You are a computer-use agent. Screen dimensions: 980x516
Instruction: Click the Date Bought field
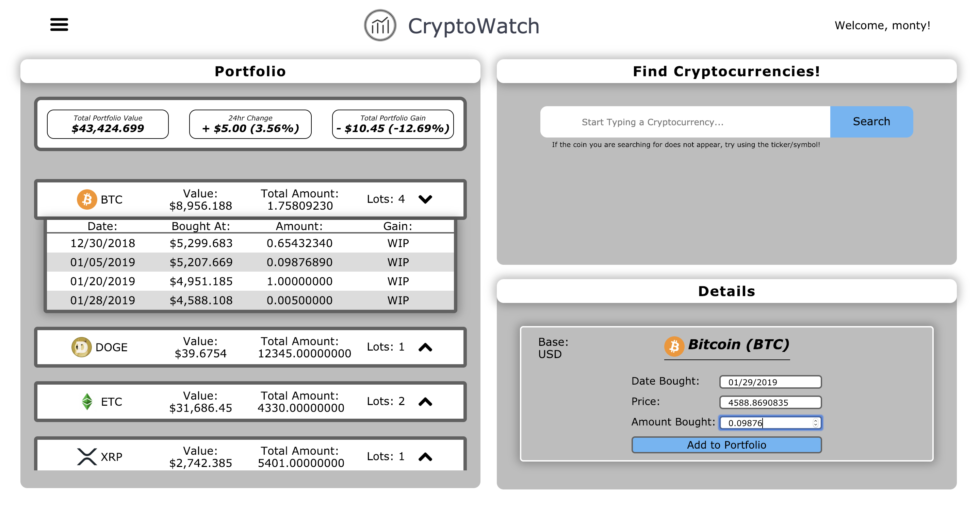click(770, 382)
